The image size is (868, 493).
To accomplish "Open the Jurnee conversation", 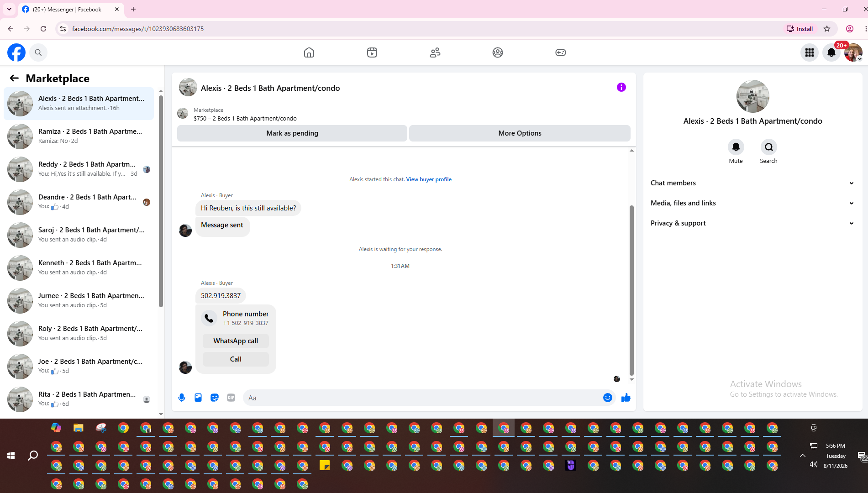I will tap(79, 301).
